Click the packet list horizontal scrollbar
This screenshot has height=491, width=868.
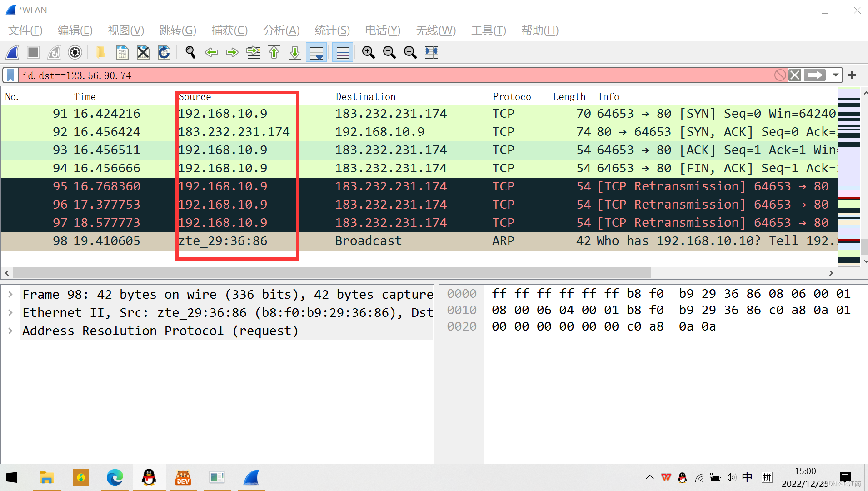[332, 273]
